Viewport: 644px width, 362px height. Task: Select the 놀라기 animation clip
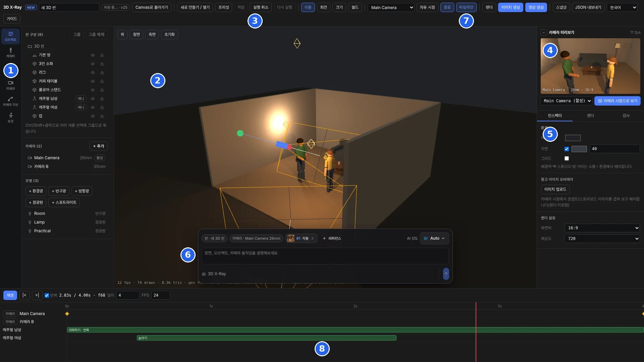click(267, 338)
